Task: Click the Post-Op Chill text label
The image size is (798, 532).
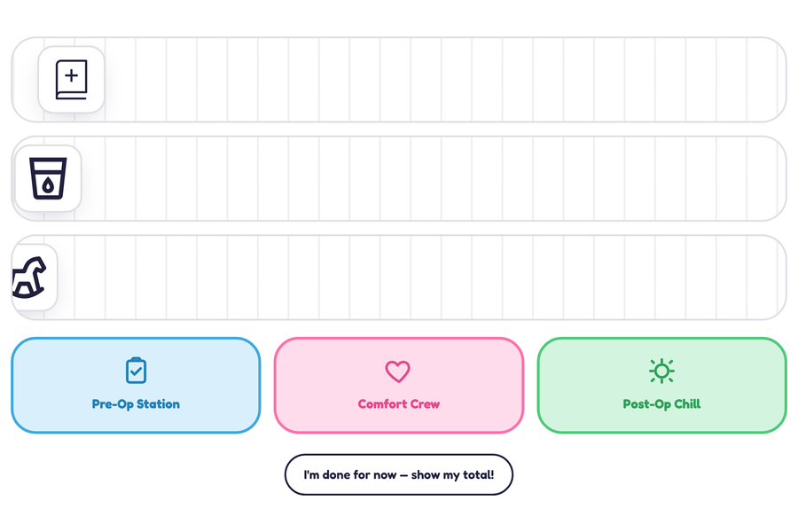Action: coord(662,404)
